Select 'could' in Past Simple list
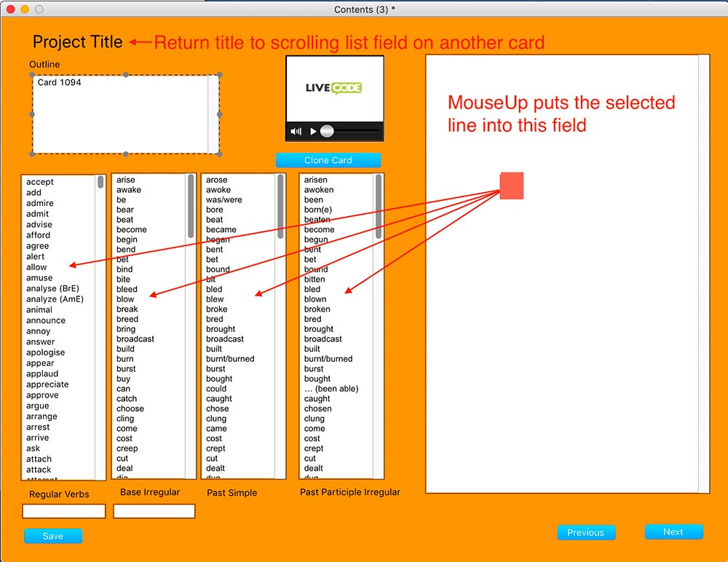The width and height of the screenshot is (728, 562). pyautogui.click(x=216, y=389)
